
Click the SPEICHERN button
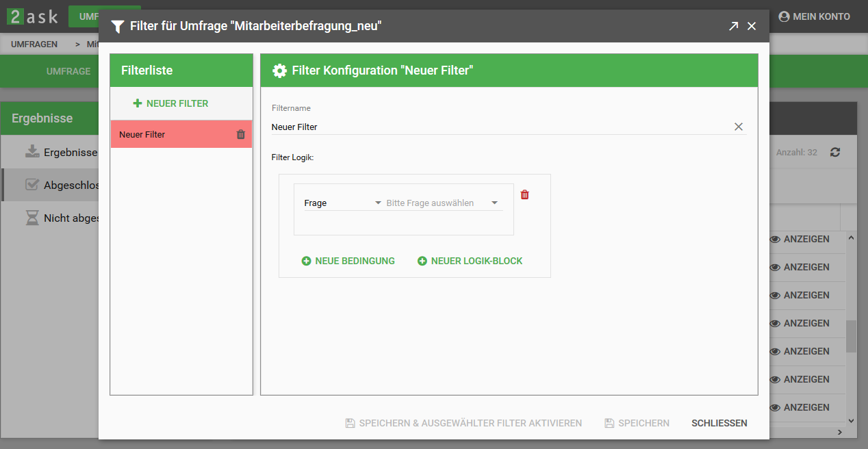(x=637, y=423)
